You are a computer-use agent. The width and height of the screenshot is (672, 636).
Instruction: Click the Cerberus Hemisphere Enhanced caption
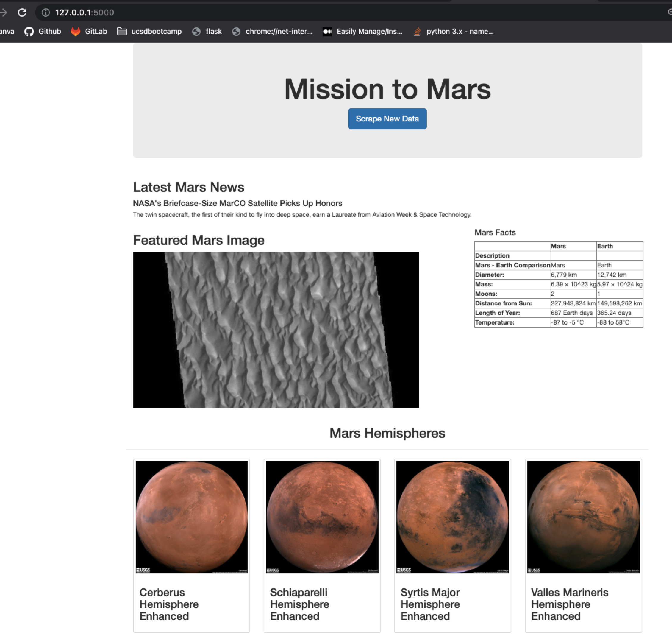[x=169, y=604]
